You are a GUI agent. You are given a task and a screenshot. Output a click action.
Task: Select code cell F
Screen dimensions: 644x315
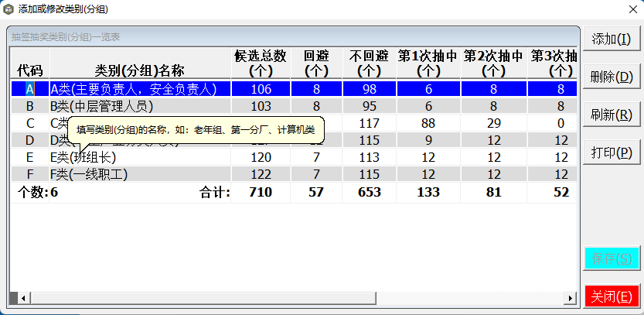pyautogui.click(x=29, y=175)
